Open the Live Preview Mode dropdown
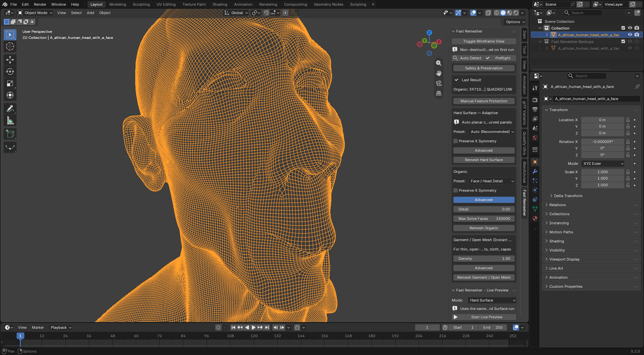This screenshot has width=644, height=355. 492,300
